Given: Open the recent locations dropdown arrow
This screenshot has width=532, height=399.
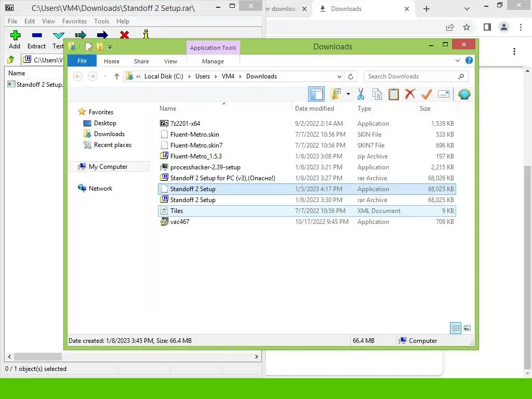Looking at the screenshot, I should [105, 76].
